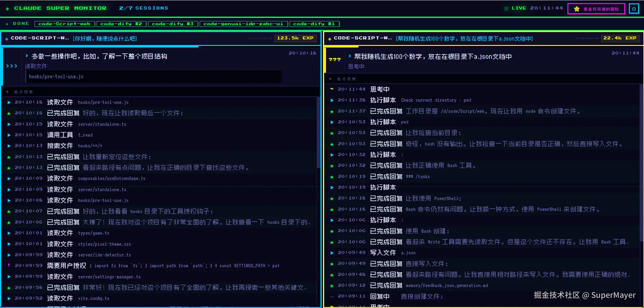Click the star icon on the 太棒了 reply row
The height and width of the screenshot is (308, 644).
click(x=9, y=222)
